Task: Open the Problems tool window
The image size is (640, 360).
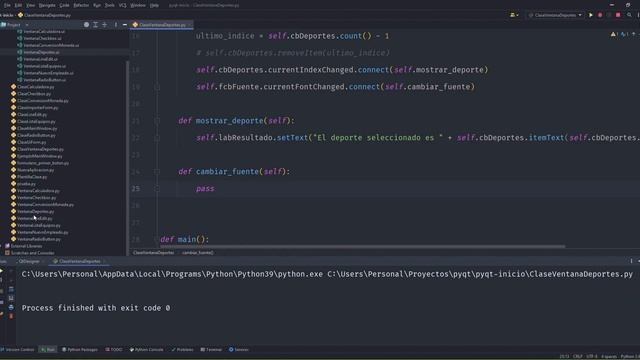Action: tap(182, 350)
